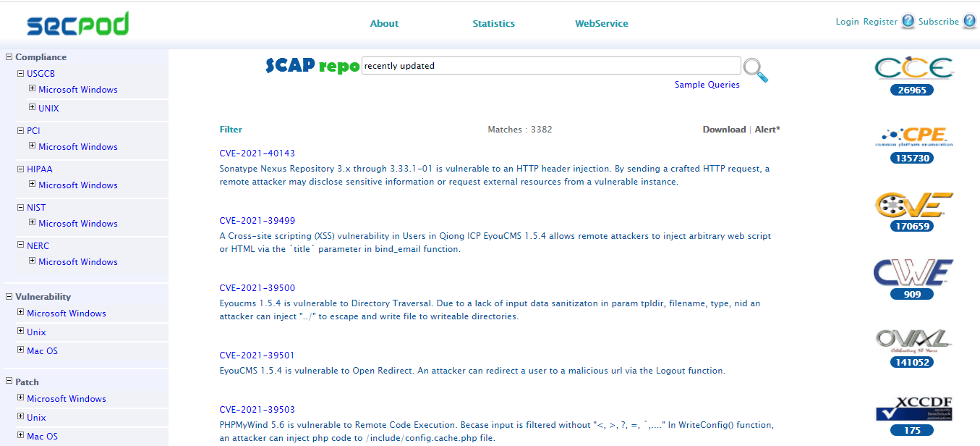Click the help icon beside Register
Viewport: 980px width, 446px height.
[x=908, y=22]
